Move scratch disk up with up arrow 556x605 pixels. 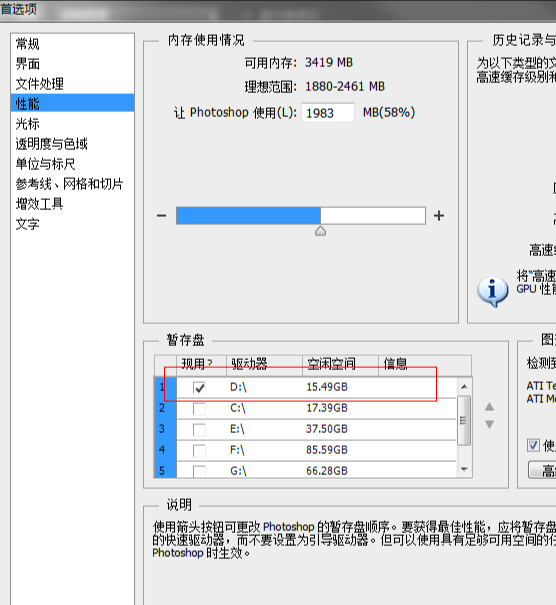click(x=489, y=406)
